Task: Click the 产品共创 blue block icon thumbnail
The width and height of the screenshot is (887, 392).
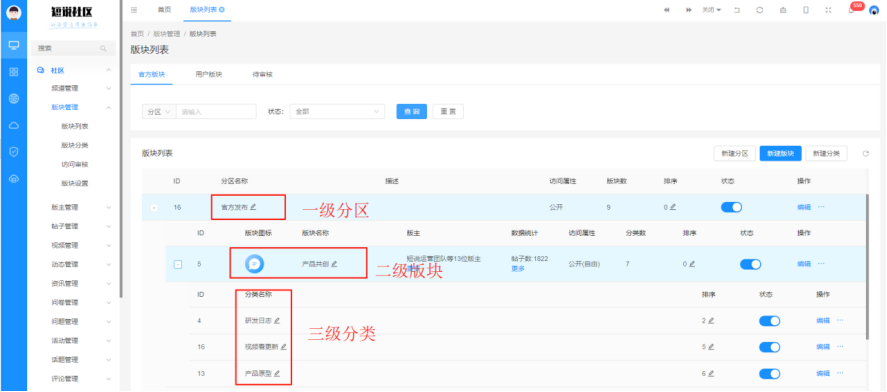Action: (255, 264)
